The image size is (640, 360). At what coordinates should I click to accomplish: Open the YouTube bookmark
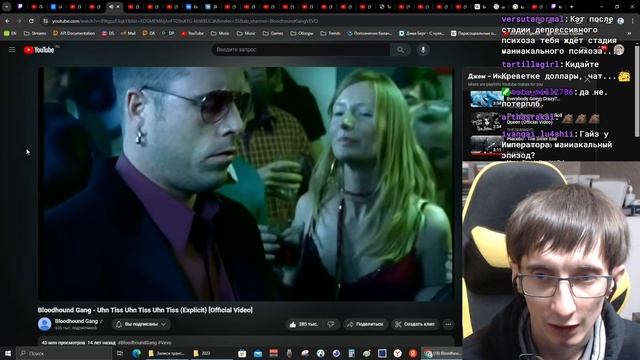pyautogui.click(x=193, y=33)
